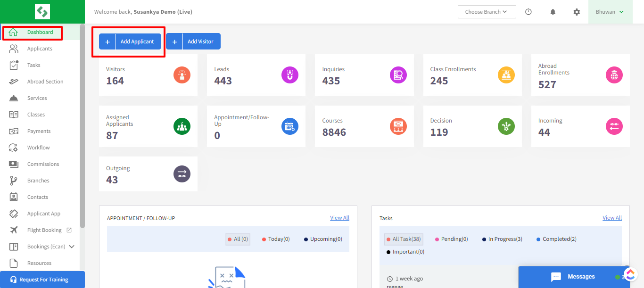Click the Add Visitor button

coord(193,41)
